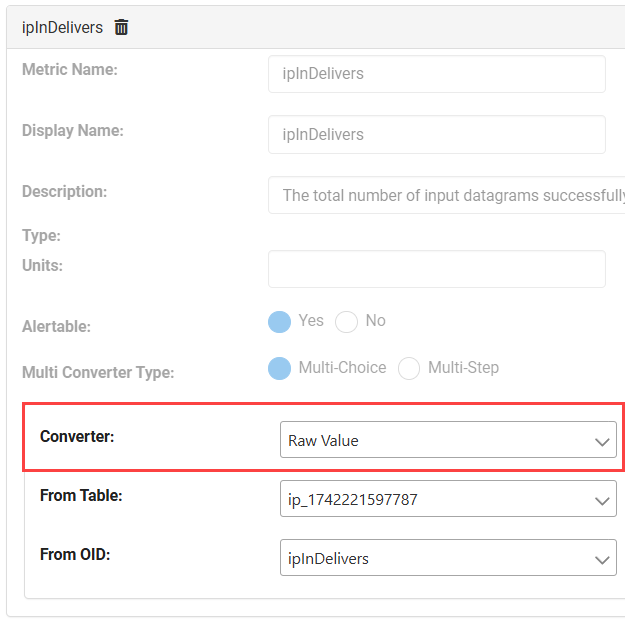Choose the Multi-Choice converter type radio

pyautogui.click(x=279, y=369)
